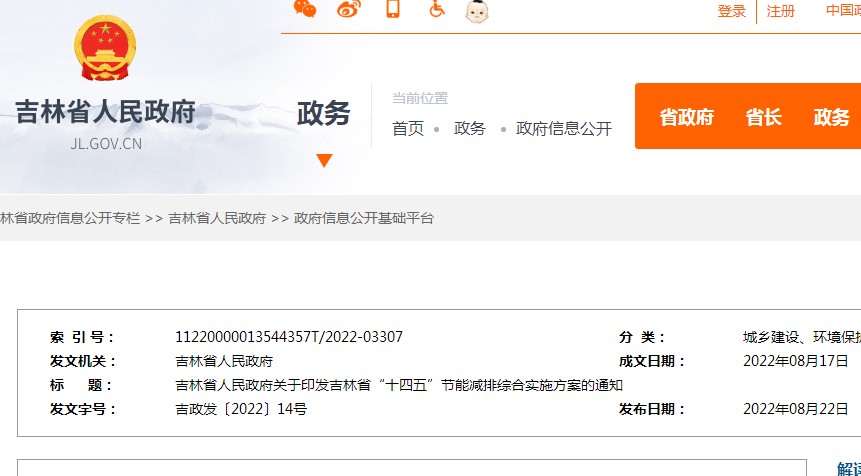Select index number 11220000013544357T/2022-03307
The height and width of the screenshot is (476, 861).
click(x=289, y=337)
